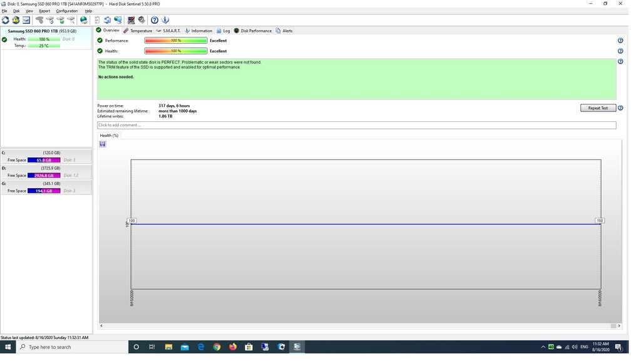The width and height of the screenshot is (641, 364).
Task: Select Samsung SSD 860 PRO 1TB disk entry
Action: [46, 38]
